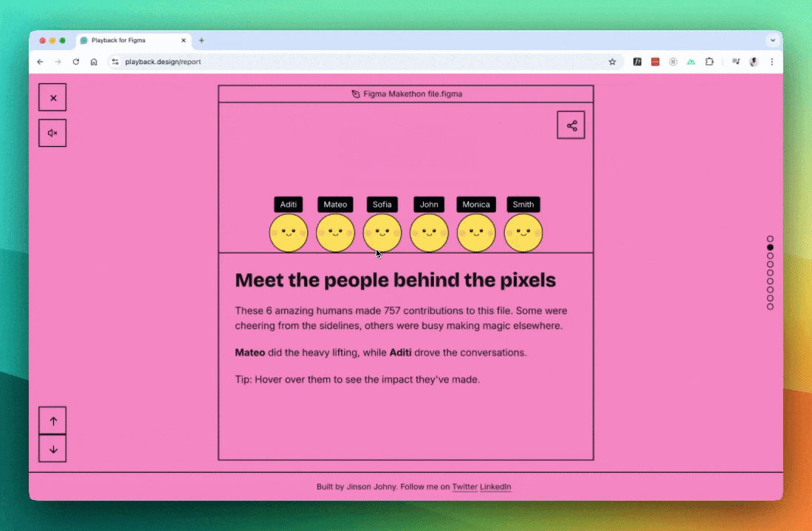Click the scroll-up arrow button
The height and width of the screenshot is (531, 812).
(52, 420)
